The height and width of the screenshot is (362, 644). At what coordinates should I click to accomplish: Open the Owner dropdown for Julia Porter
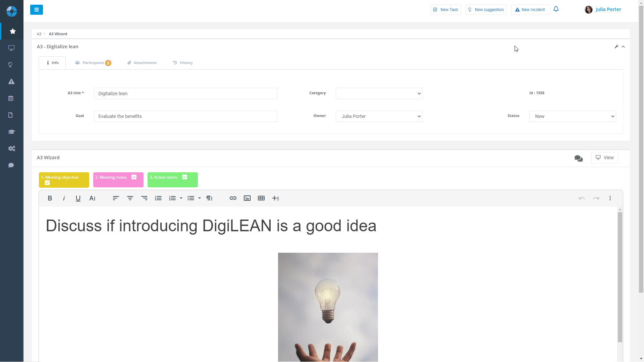click(x=379, y=116)
